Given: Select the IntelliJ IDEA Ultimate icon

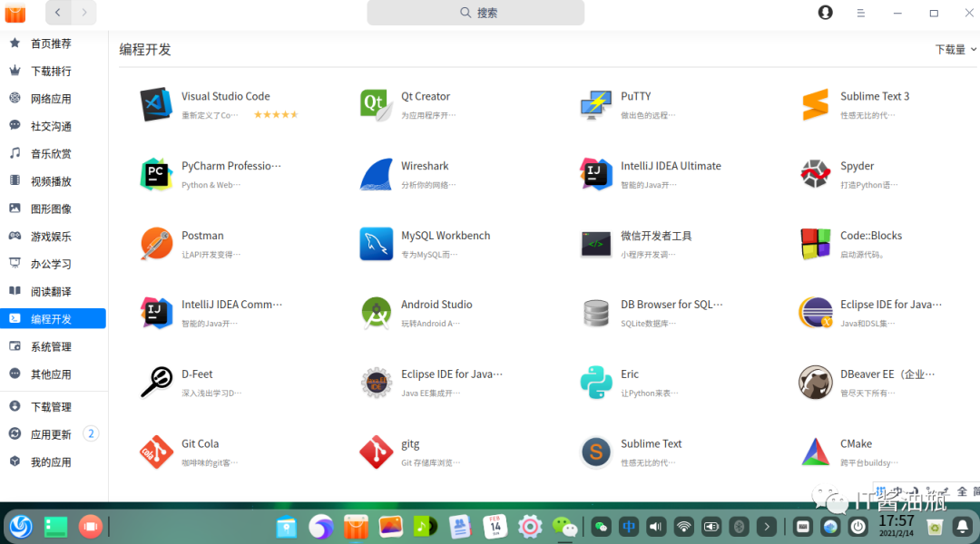Looking at the screenshot, I should 595,174.
